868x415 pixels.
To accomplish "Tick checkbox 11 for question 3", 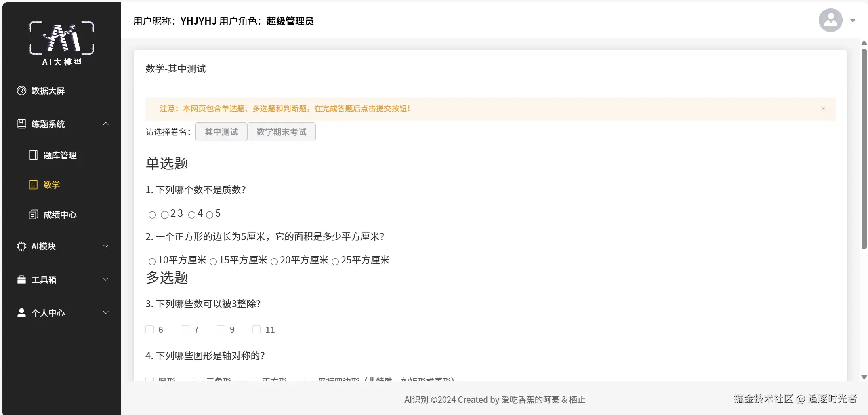I will pyautogui.click(x=256, y=329).
